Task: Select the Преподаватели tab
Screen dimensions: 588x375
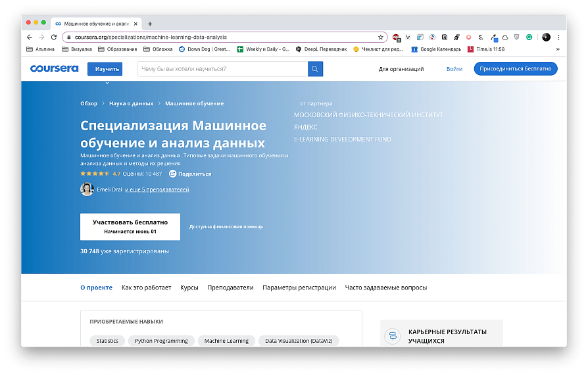Action: click(231, 287)
